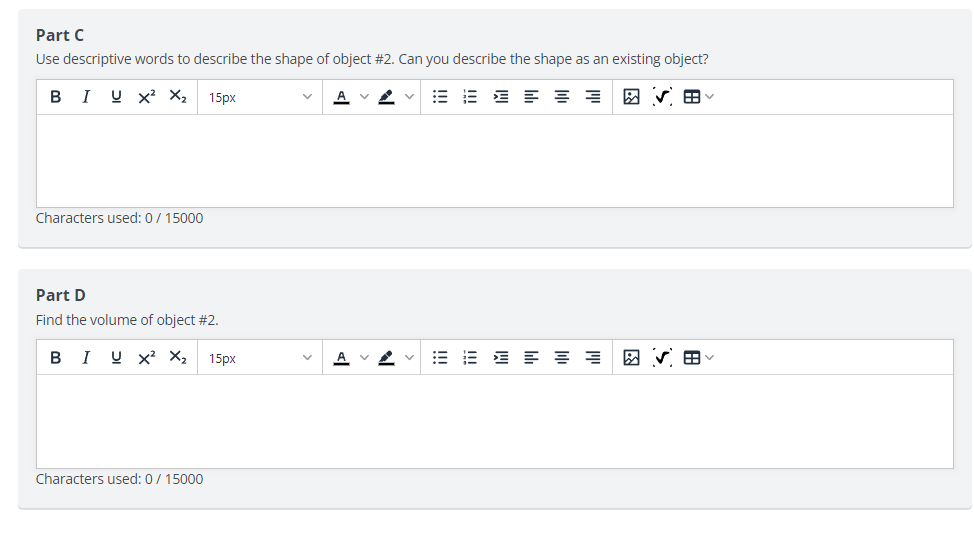Open font size dropdown in Part D
The image size is (974, 537).
click(x=260, y=358)
